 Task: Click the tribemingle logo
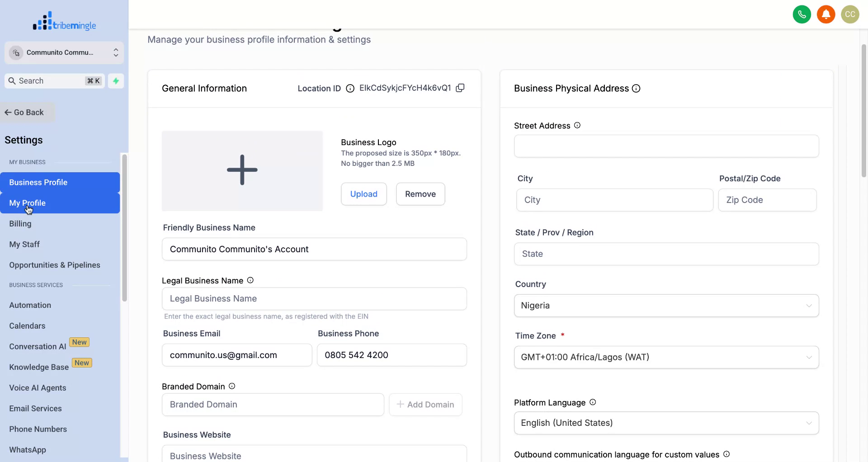pos(64,21)
